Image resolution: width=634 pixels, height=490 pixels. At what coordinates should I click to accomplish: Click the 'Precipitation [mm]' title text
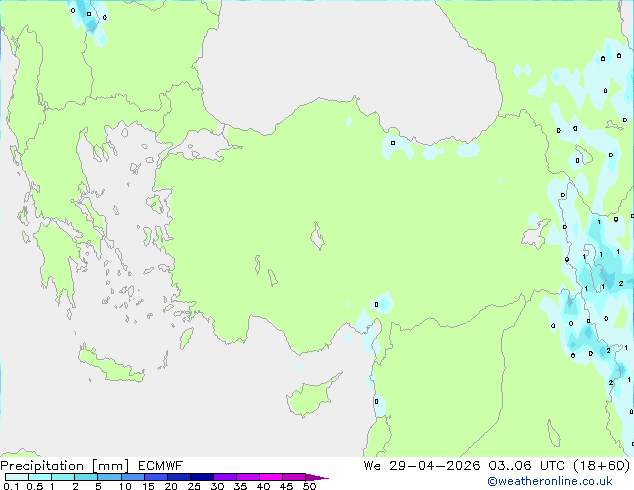click(65, 466)
